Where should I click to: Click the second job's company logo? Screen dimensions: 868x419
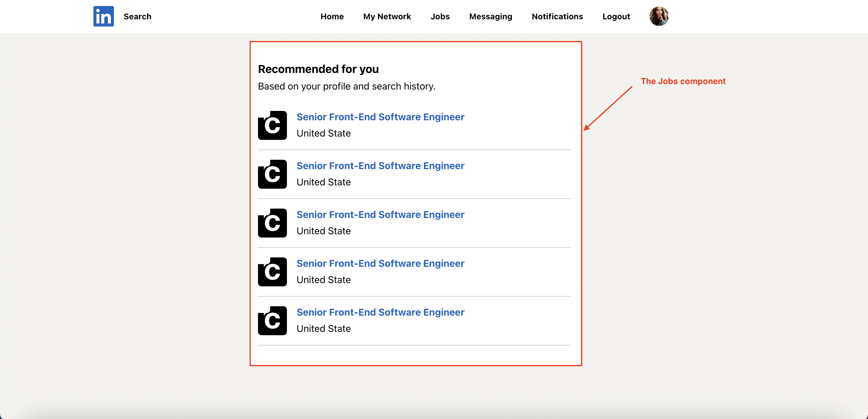[x=272, y=174]
